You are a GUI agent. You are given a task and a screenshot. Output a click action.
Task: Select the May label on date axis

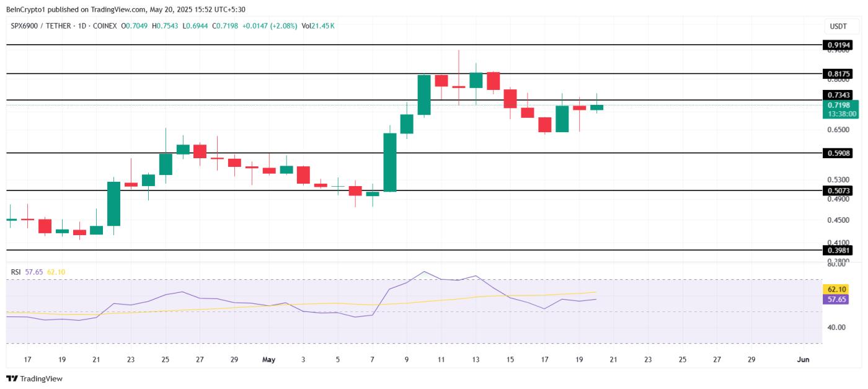click(x=268, y=359)
